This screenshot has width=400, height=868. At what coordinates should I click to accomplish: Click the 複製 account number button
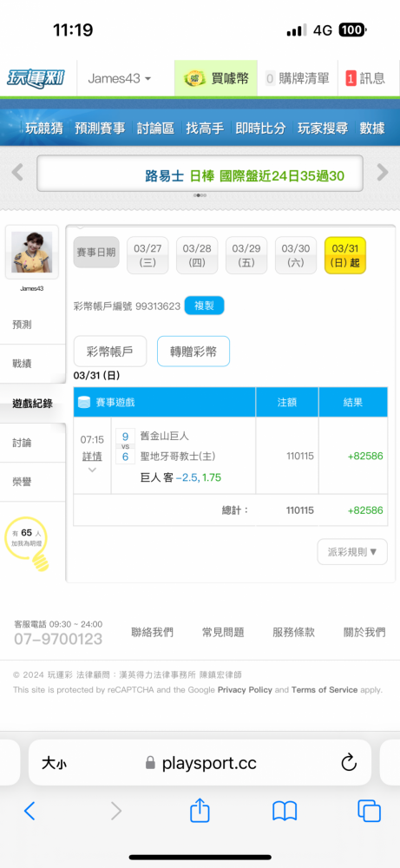tap(204, 306)
